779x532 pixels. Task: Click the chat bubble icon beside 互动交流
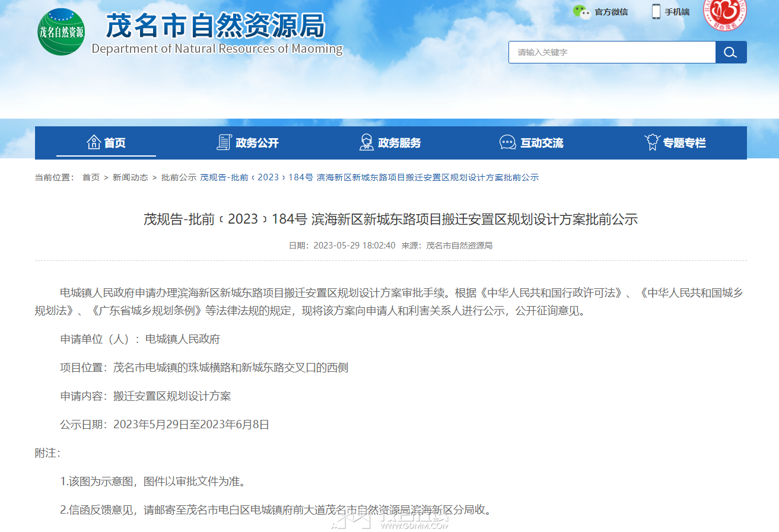508,142
